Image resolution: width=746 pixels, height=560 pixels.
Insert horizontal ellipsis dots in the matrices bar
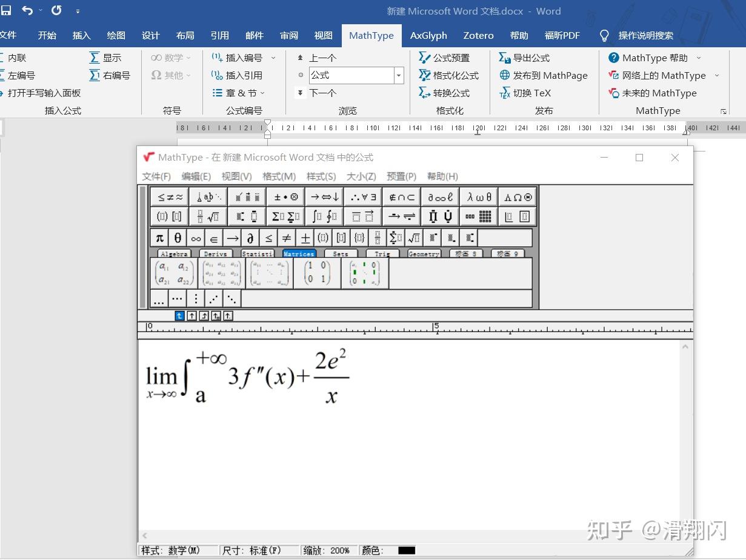(x=177, y=298)
